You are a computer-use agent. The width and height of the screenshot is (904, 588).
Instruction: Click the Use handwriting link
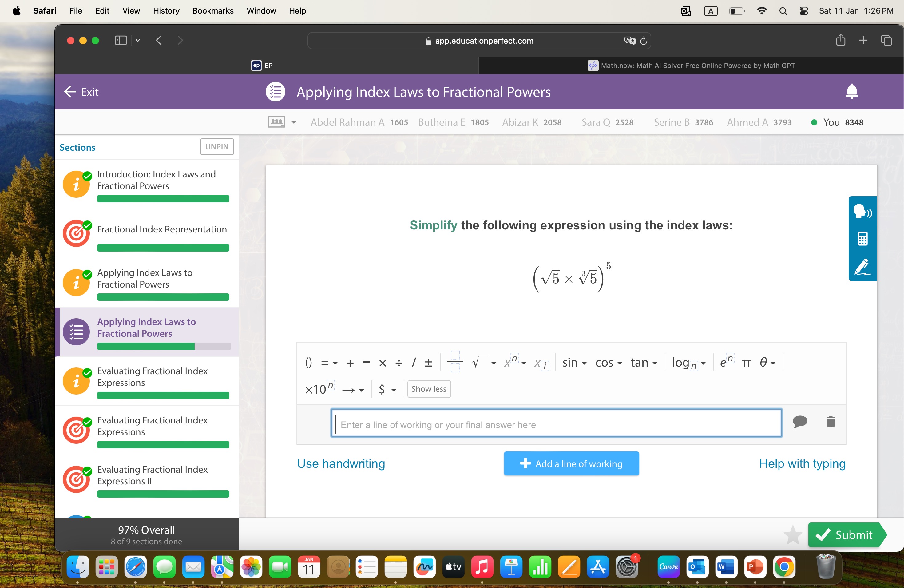click(x=341, y=463)
